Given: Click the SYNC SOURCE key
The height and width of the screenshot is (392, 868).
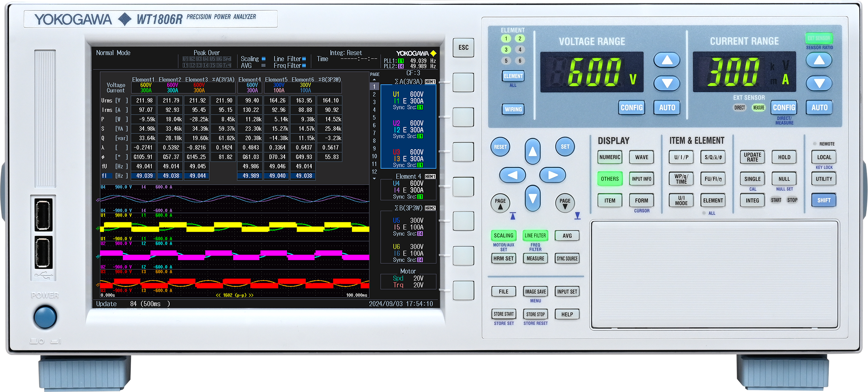Looking at the screenshot, I should click(567, 258).
